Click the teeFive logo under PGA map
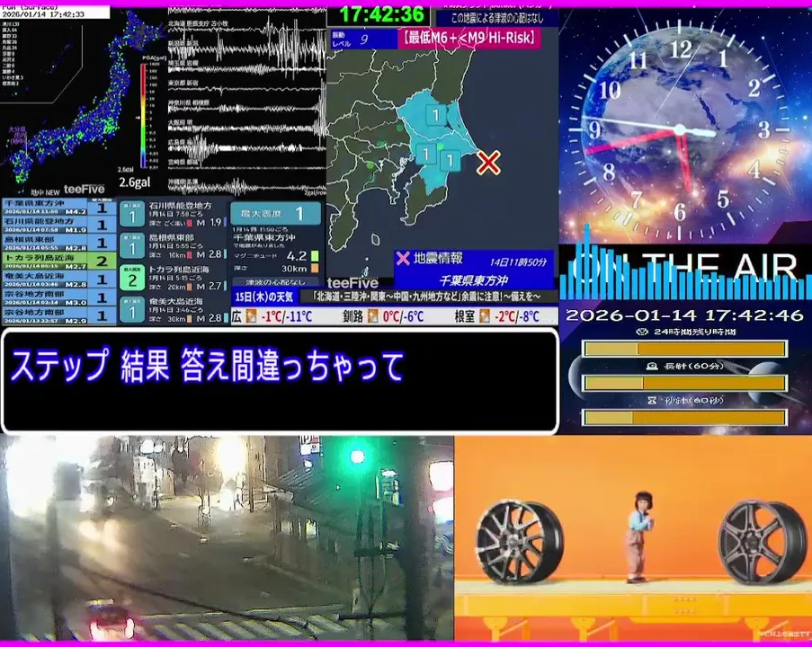812x647 pixels. 84,189
